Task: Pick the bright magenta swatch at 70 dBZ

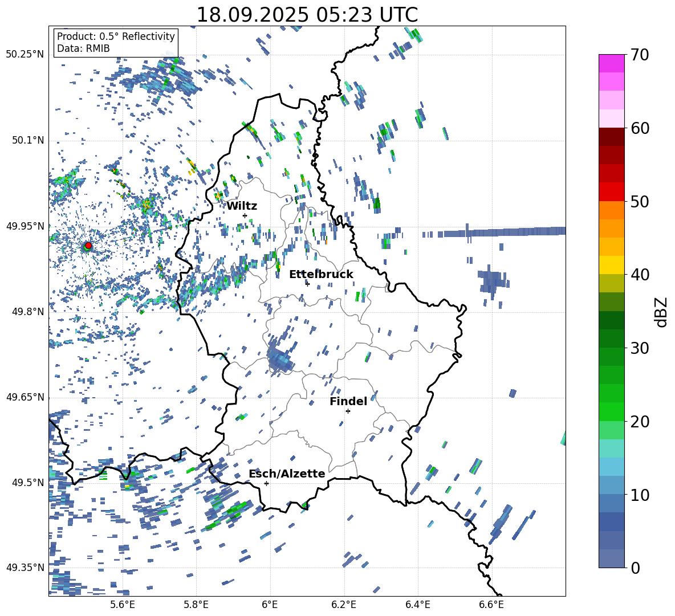Action: point(611,63)
